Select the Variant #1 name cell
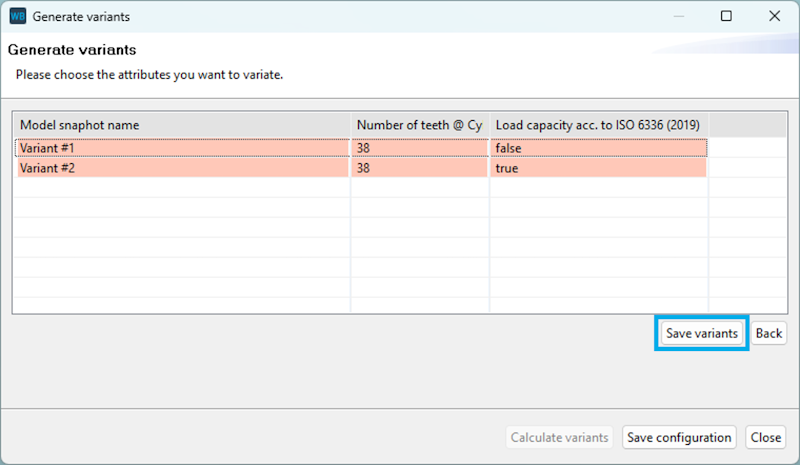Viewport: 800px width, 465px height. click(x=183, y=148)
